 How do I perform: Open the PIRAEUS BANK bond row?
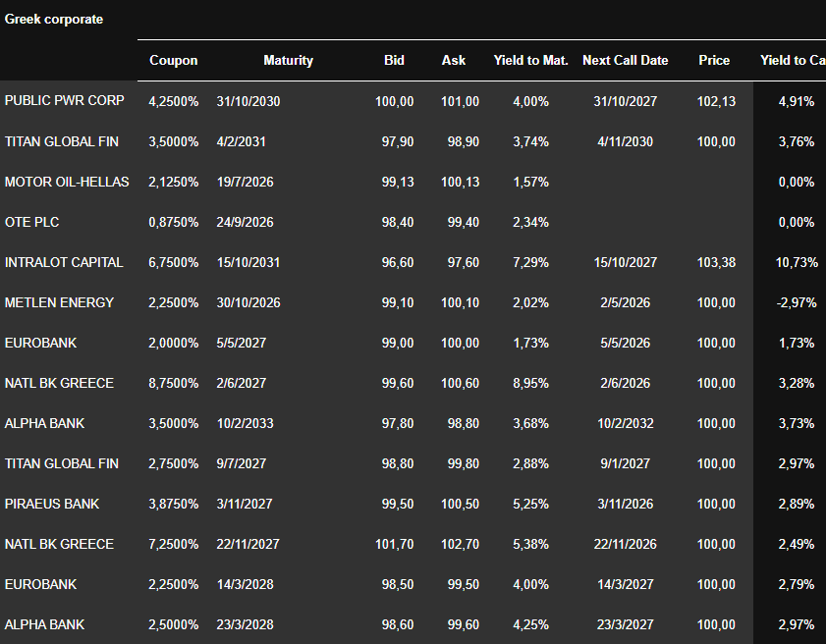pyautogui.click(x=52, y=504)
